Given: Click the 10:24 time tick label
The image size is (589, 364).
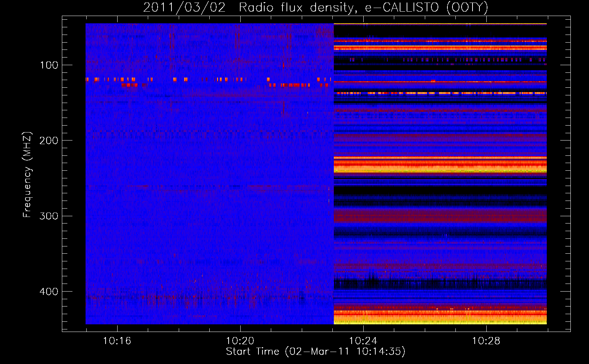Looking at the screenshot, I should pos(363,341).
